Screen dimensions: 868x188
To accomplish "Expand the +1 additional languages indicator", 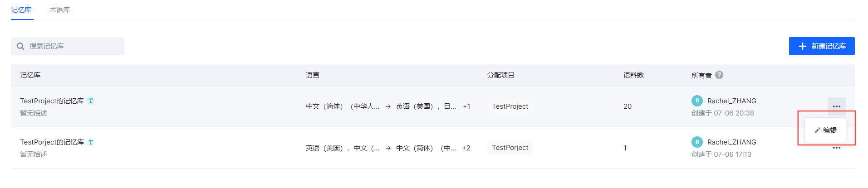I will coord(466,106).
